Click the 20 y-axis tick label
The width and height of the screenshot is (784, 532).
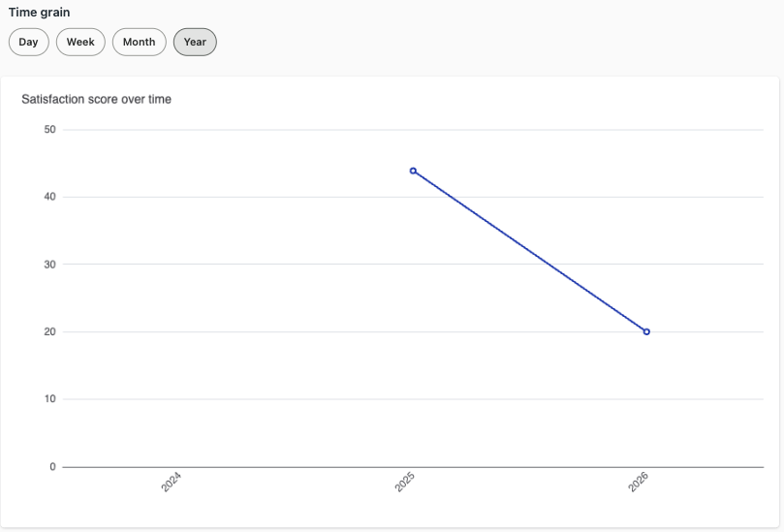coord(50,332)
